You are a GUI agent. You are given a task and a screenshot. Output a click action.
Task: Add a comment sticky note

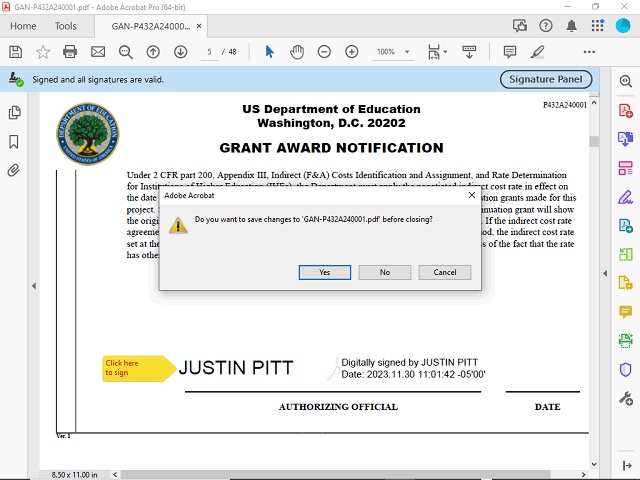[510, 52]
